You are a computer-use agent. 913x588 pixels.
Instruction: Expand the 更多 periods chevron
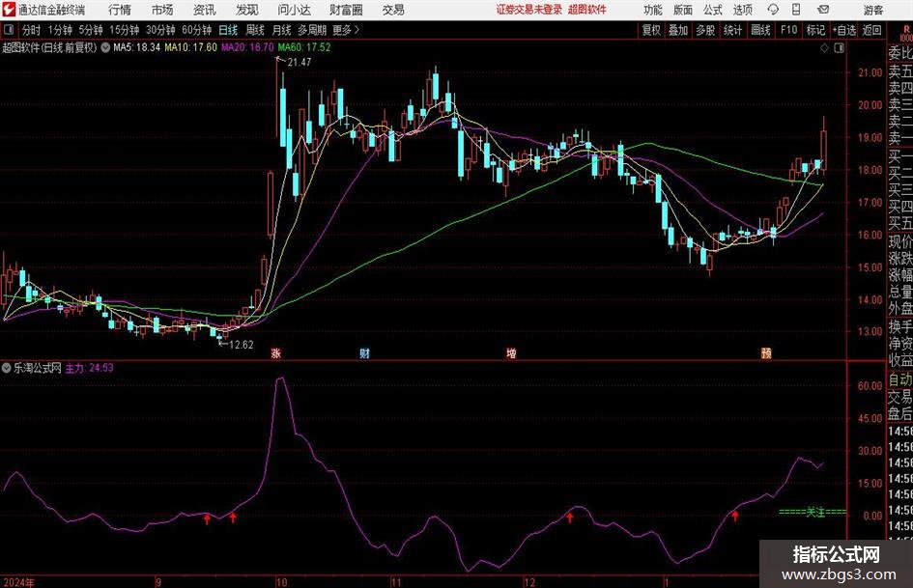[347, 30]
